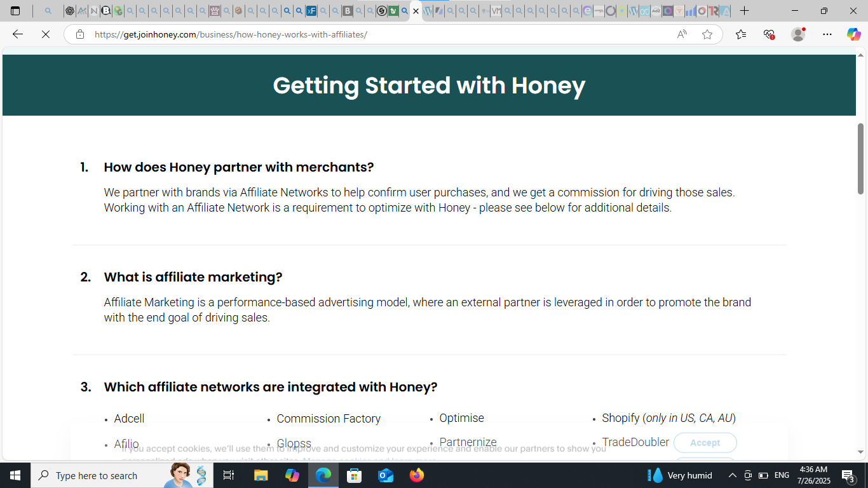Open the green tv icon tab

coord(393,11)
